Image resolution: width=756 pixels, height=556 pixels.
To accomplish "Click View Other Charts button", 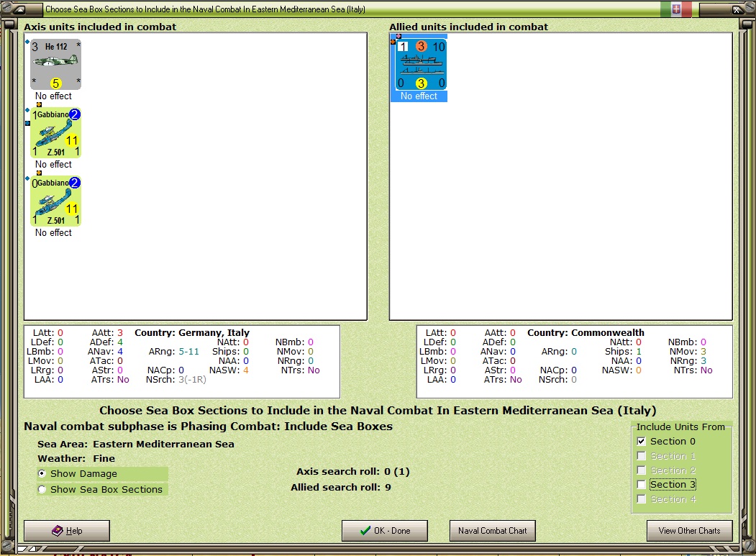I will pos(690,530).
